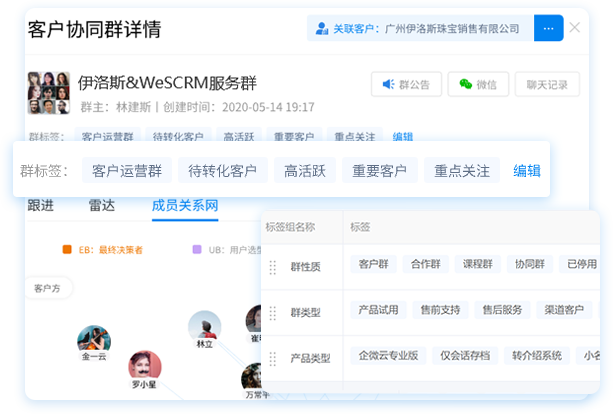The width and height of the screenshot is (613, 414).
Task: Choose the 产品试用 tag
Action: (x=378, y=310)
